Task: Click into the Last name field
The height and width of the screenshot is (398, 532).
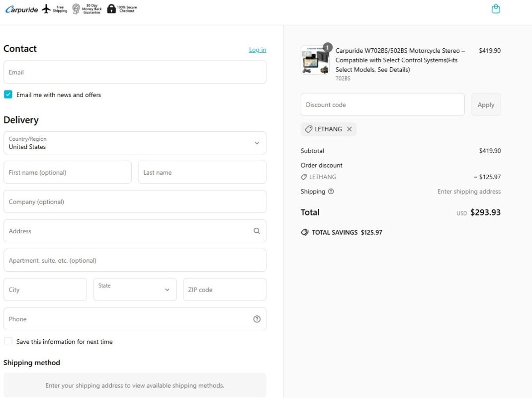Action: [202, 172]
